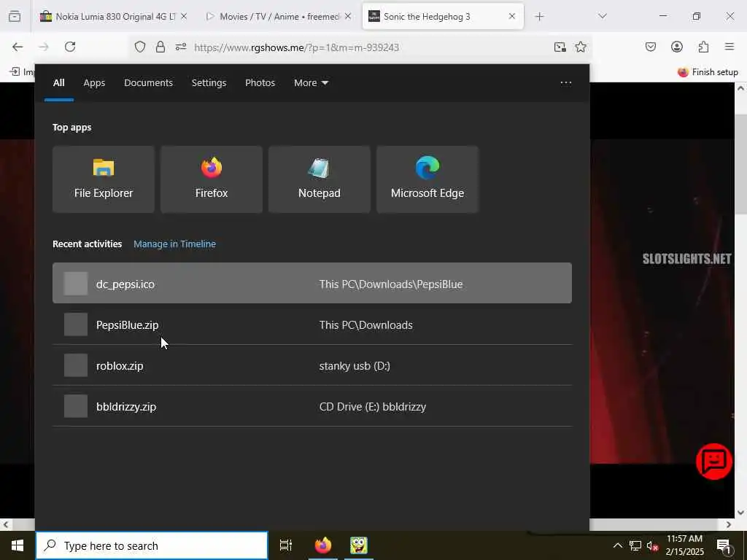The height and width of the screenshot is (560, 747).
Task: Click Manage in Timeline link
Action: coord(175,244)
